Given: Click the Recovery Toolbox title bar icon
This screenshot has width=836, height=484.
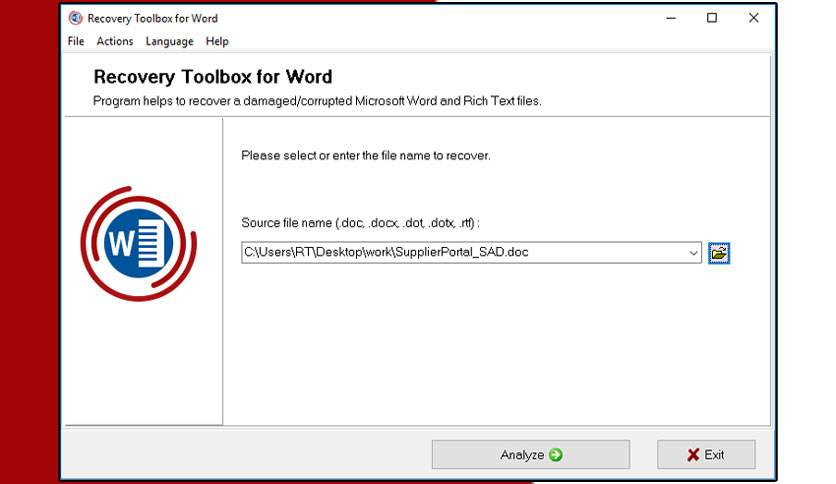Looking at the screenshot, I should click(75, 18).
